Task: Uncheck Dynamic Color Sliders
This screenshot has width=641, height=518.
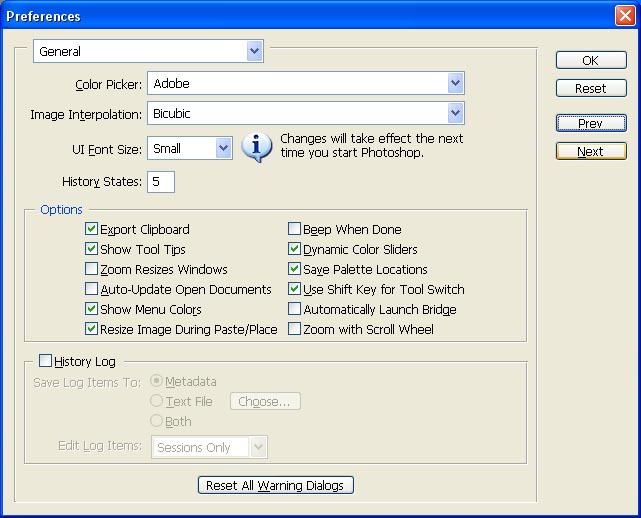Action: [x=295, y=250]
